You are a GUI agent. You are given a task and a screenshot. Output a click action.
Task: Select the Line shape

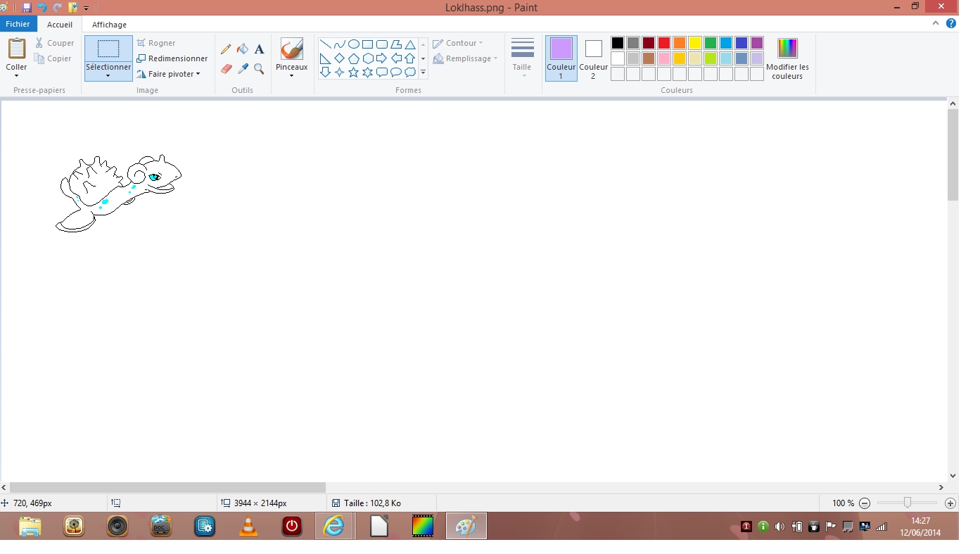point(326,44)
